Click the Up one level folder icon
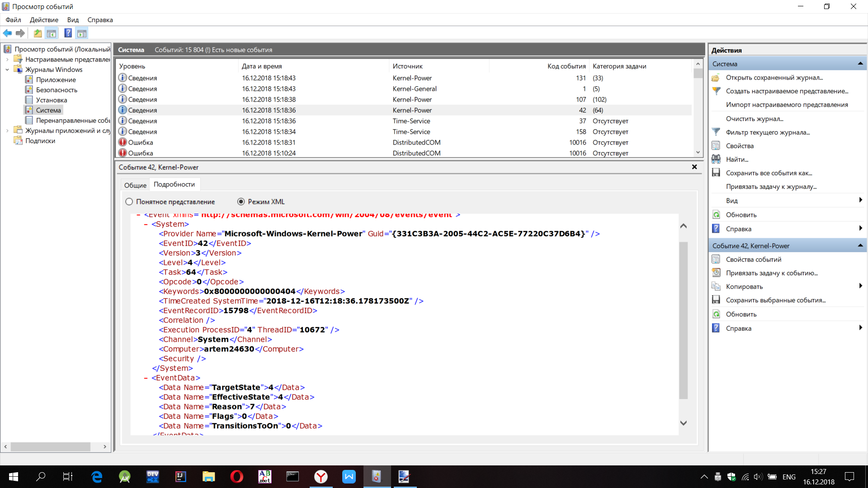This screenshot has height=488, width=868. coord(38,33)
